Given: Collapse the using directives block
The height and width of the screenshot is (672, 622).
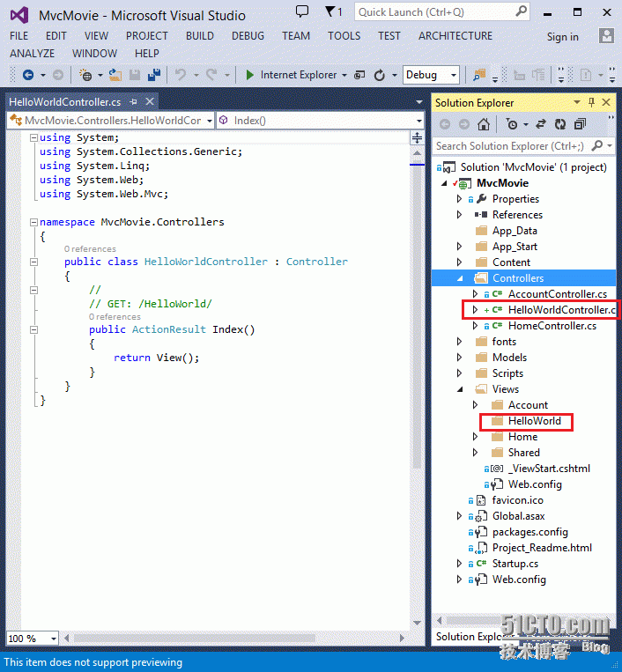Looking at the screenshot, I should click(33, 137).
